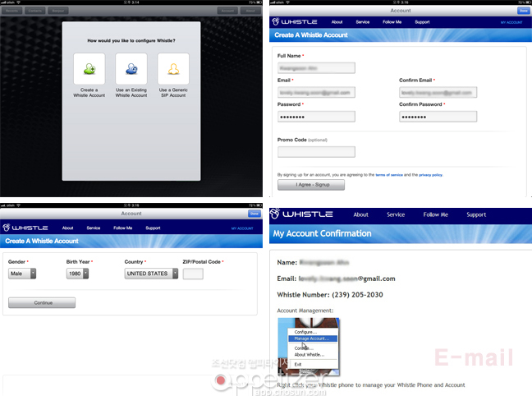Screen dimensions: 532x396
Task: Open the Recents tab in the dark toolbar
Action: pyautogui.click(x=11, y=11)
